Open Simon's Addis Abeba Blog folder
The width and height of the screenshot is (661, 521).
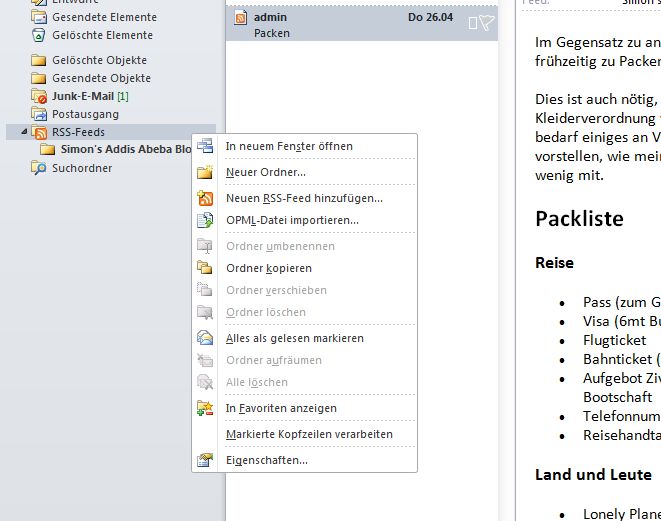[125, 149]
